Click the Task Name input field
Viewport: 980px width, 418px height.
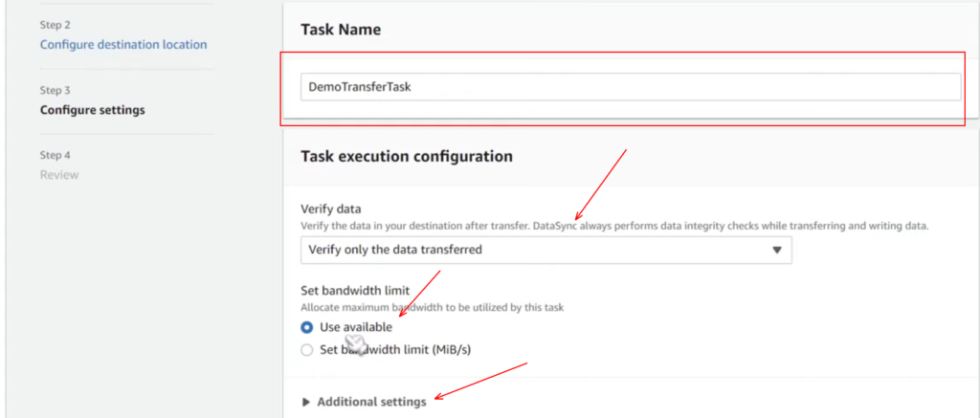point(630,86)
